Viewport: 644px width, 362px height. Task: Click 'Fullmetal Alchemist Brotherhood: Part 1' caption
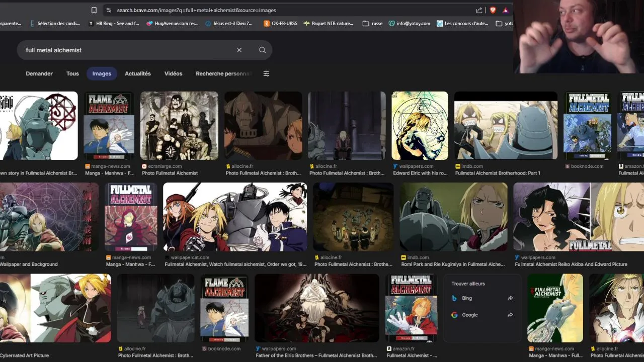tap(498, 173)
